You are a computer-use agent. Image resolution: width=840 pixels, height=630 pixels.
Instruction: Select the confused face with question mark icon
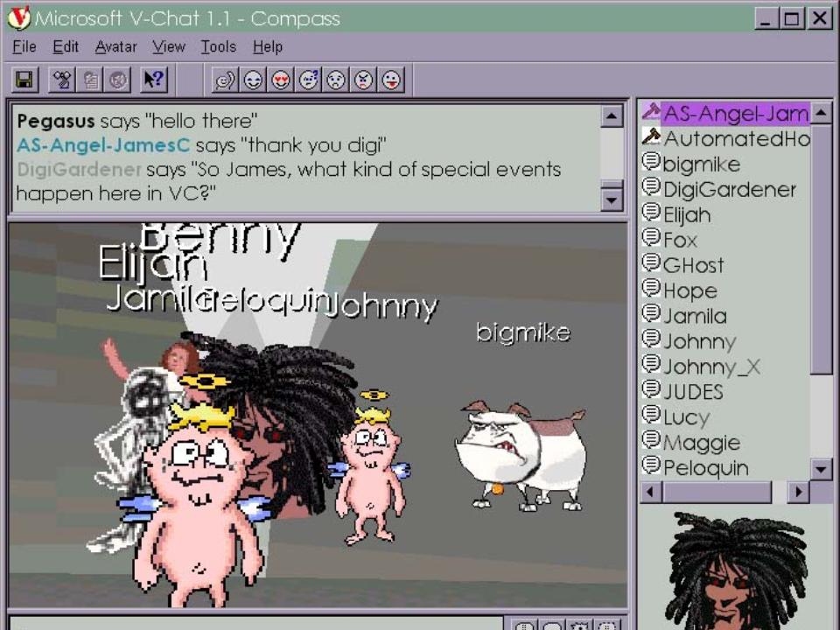[309, 80]
